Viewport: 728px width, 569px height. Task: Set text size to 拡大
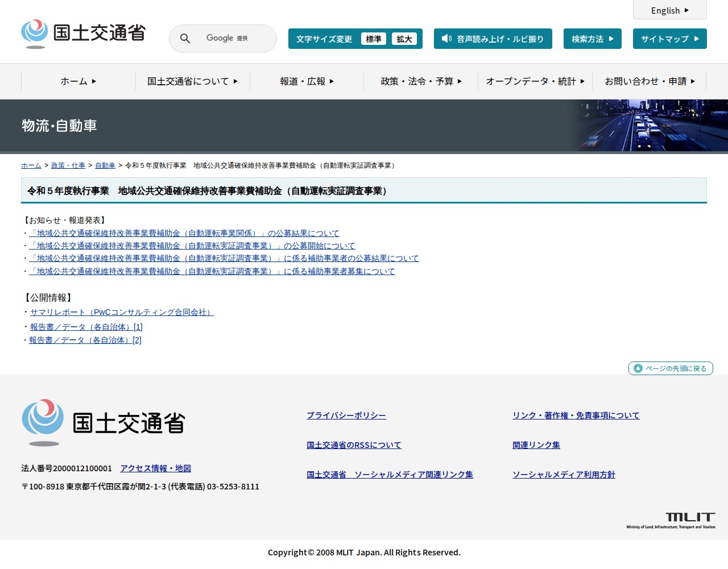tap(404, 39)
